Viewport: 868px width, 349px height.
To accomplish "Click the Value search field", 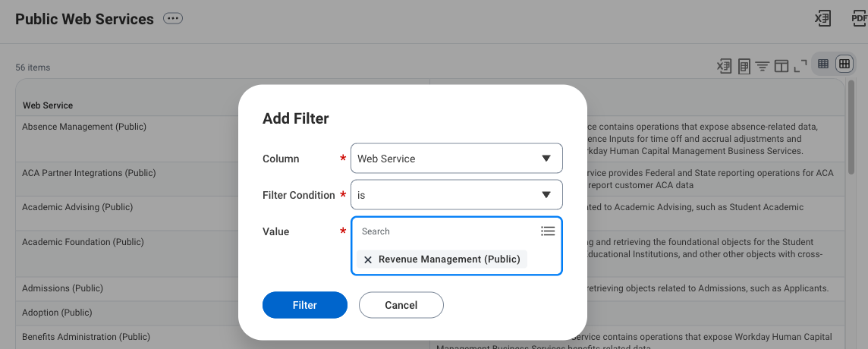I will pyautogui.click(x=445, y=231).
